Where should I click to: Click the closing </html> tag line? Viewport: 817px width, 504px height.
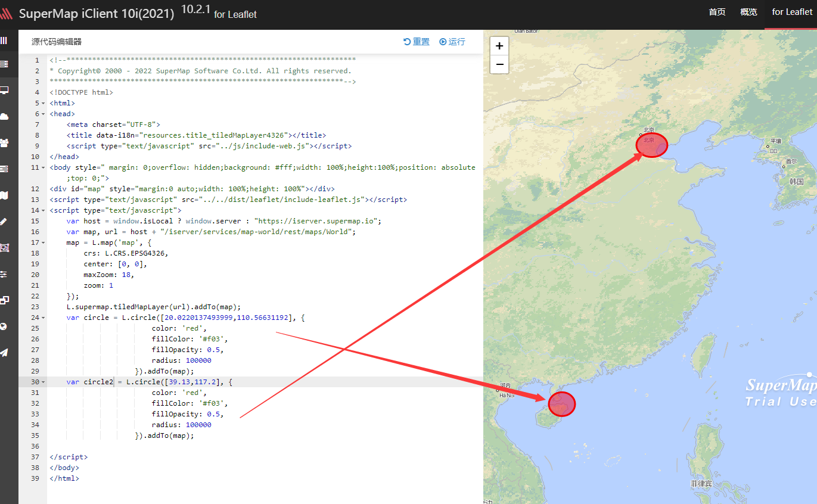click(64, 478)
